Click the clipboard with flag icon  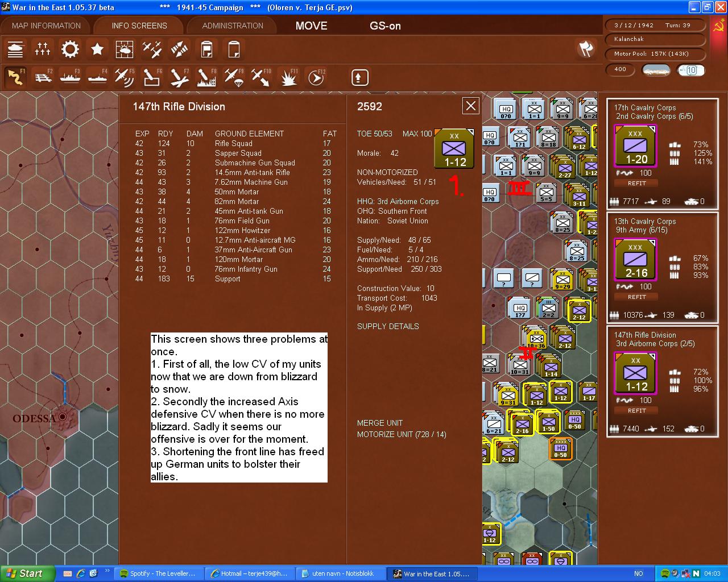click(x=206, y=49)
